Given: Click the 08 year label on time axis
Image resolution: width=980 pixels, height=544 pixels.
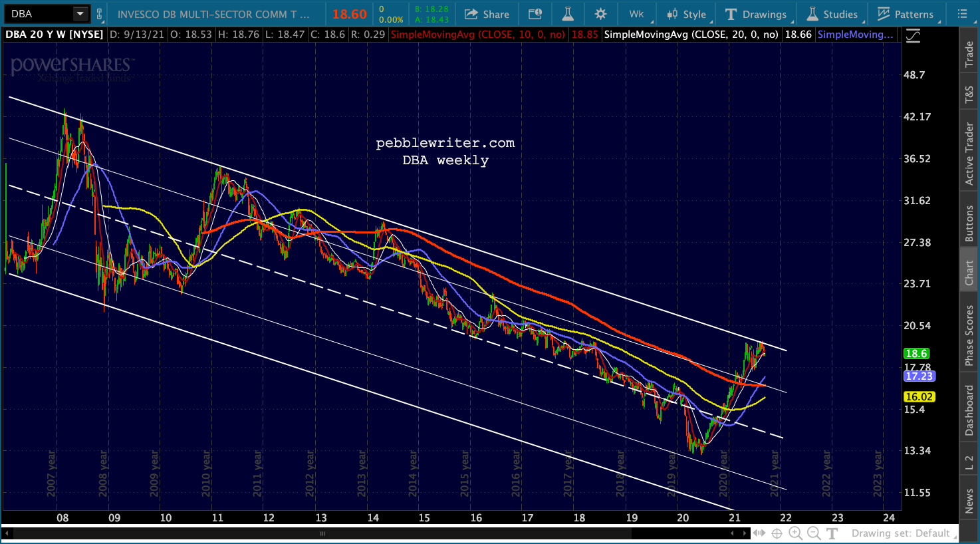Looking at the screenshot, I should 62,518.
